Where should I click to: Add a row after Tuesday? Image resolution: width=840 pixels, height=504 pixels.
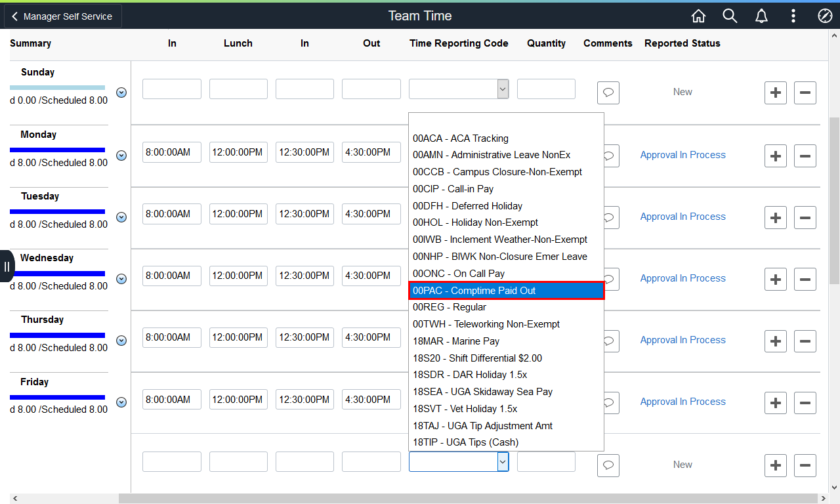point(776,218)
